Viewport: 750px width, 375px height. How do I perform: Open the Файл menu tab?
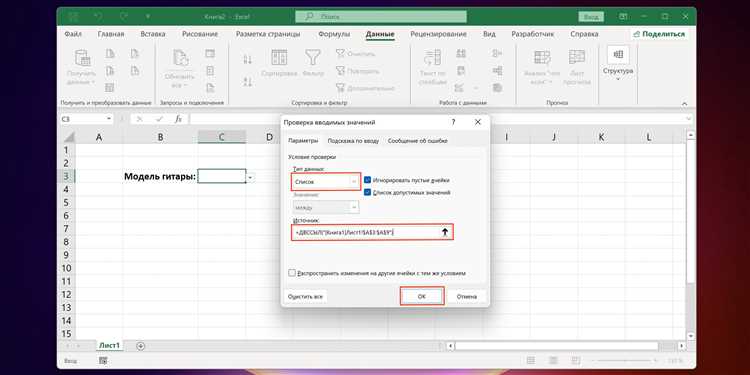pyautogui.click(x=72, y=34)
